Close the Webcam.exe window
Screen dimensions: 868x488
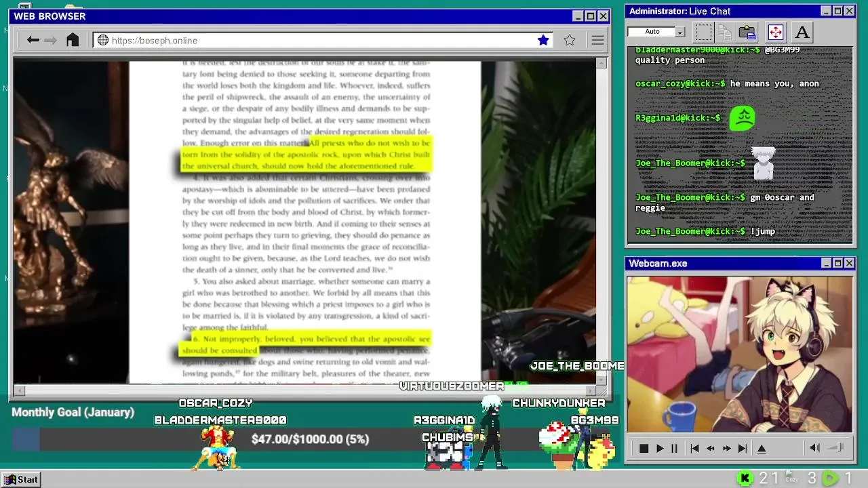pyautogui.click(x=849, y=263)
